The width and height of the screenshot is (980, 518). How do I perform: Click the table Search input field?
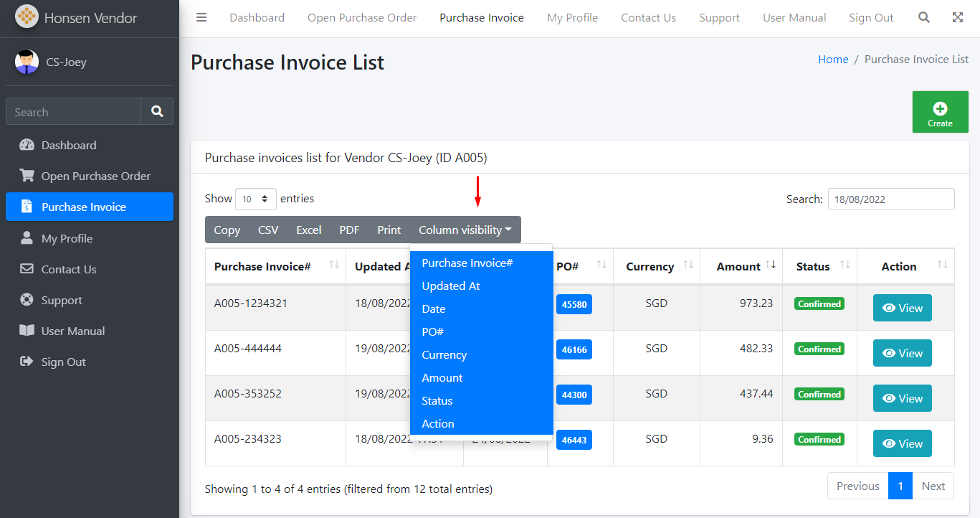[890, 199]
